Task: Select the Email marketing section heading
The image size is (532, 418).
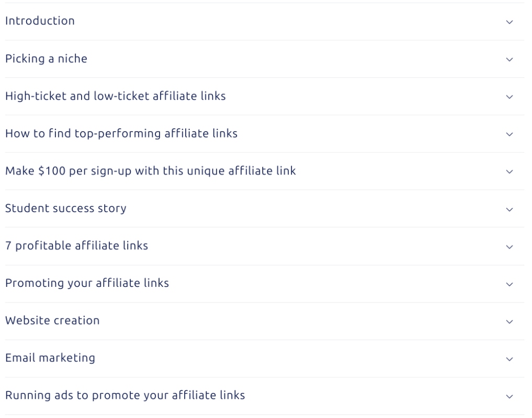Action: pos(50,358)
